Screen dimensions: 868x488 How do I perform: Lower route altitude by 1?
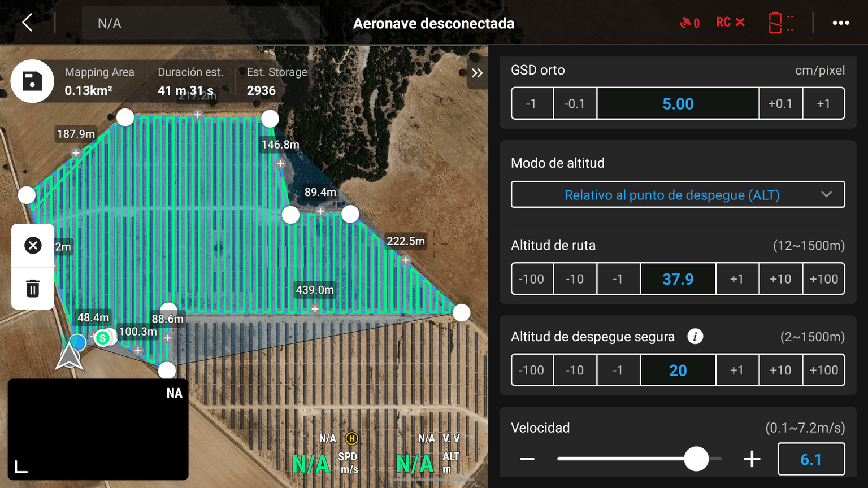tap(618, 278)
